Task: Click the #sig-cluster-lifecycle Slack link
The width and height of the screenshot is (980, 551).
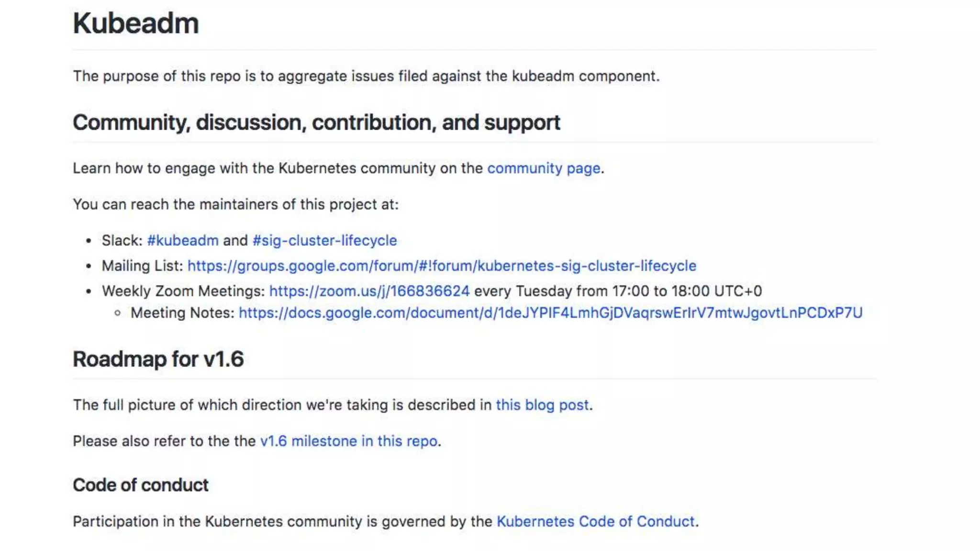Action: pyautogui.click(x=324, y=241)
